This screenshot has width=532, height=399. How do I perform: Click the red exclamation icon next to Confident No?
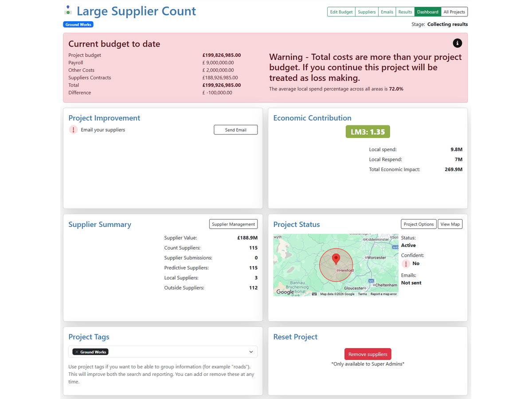click(406, 264)
